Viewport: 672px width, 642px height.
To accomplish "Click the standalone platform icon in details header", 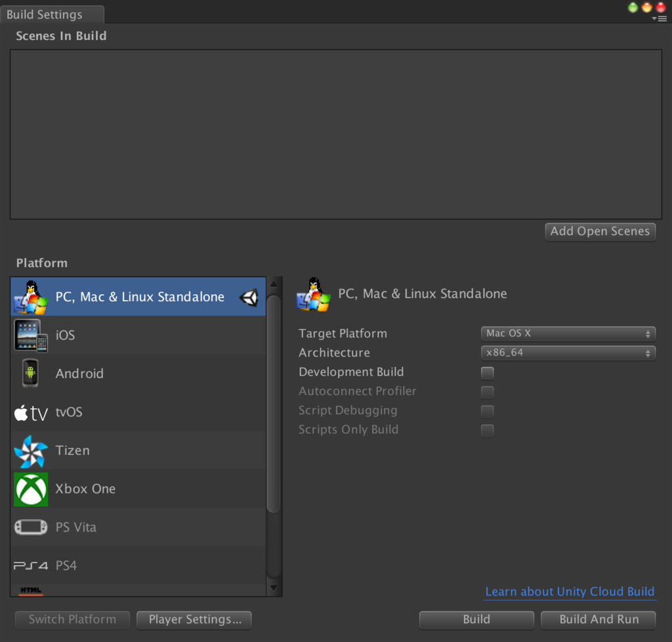I will (313, 294).
